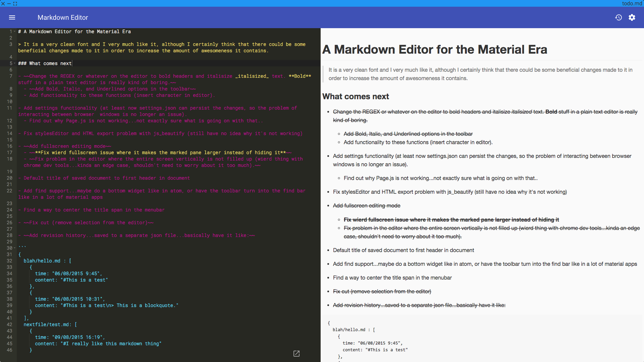Collapse the 'What comes next' section on line 5

point(15,63)
